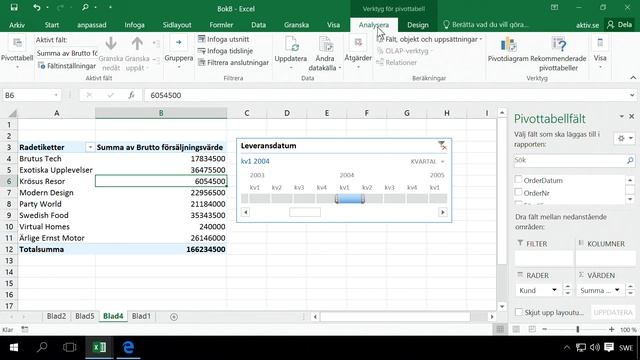Open the Design pivot tools tab
The width and height of the screenshot is (640, 360).
[418, 25]
